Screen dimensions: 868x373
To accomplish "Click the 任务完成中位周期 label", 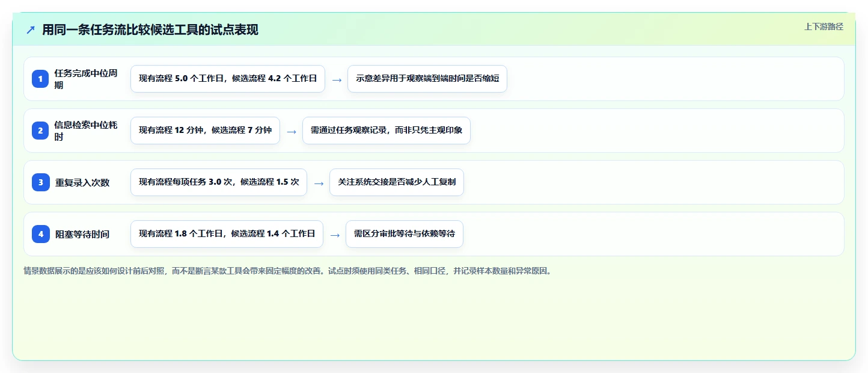I will pos(86,79).
